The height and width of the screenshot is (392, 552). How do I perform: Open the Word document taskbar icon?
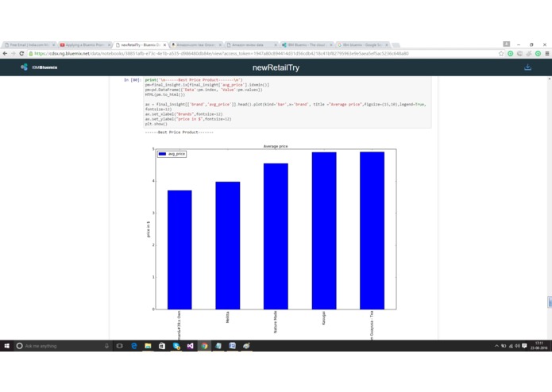tap(233, 346)
